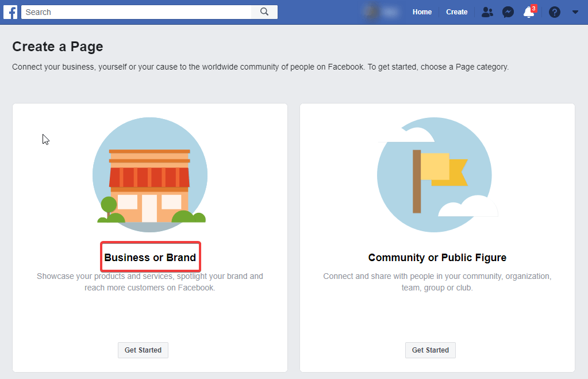588x379 pixels.
Task: Select the highlighted Business or Brand heading
Action: coord(150,257)
